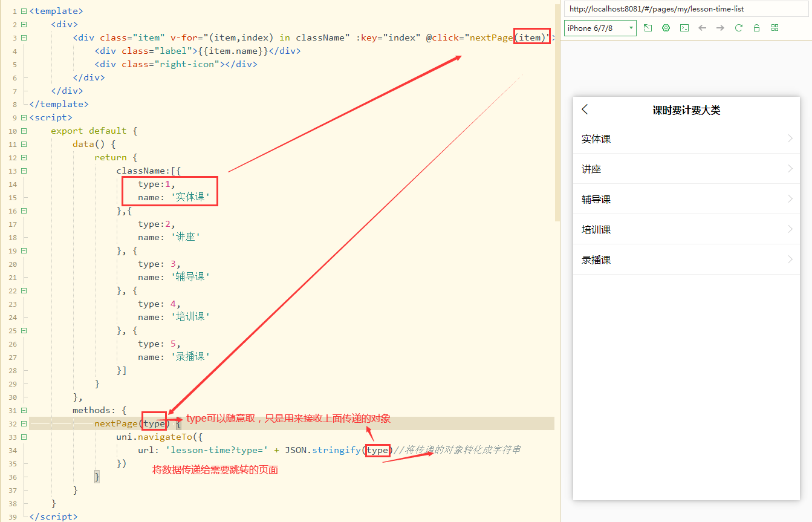812x522 pixels.
Task: Click closing </template> tag on line 8
Action: point(59,104)
